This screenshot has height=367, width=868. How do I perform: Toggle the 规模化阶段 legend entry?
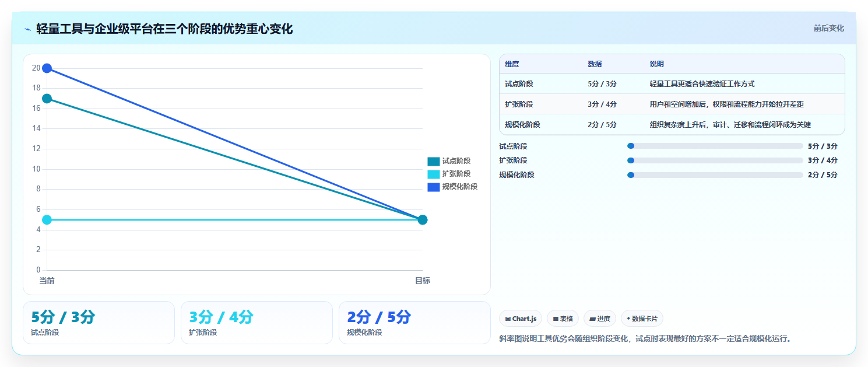(452, 187)
